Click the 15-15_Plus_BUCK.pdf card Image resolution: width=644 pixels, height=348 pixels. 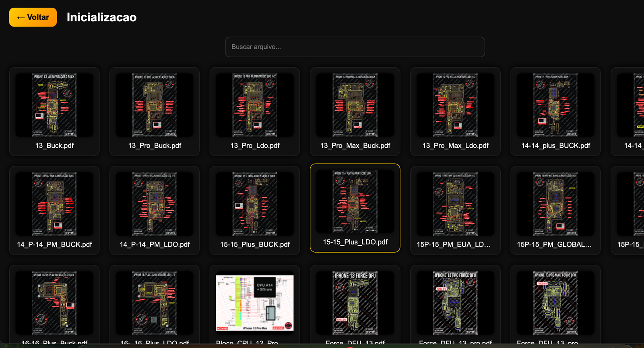(x=255, y=210)
